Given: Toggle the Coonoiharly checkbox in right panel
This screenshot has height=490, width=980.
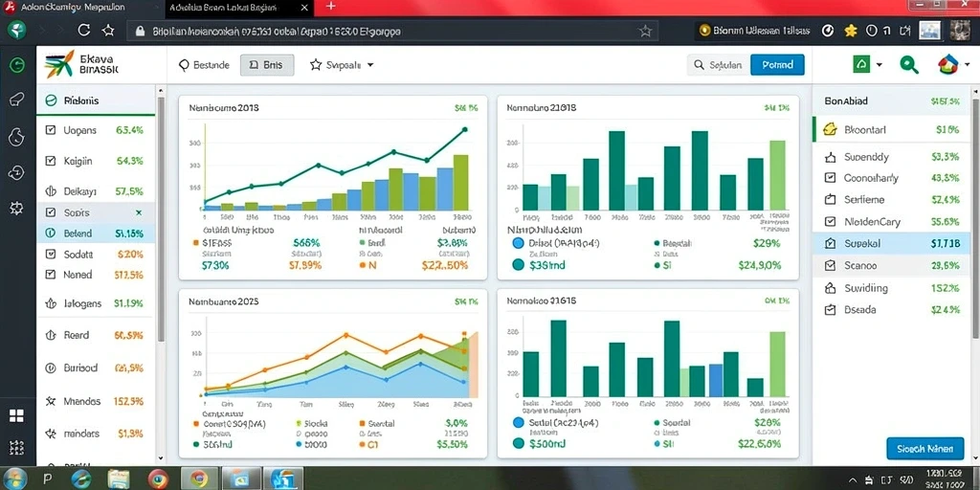Looking at the screenshot, I should click(x=830, y=177).
